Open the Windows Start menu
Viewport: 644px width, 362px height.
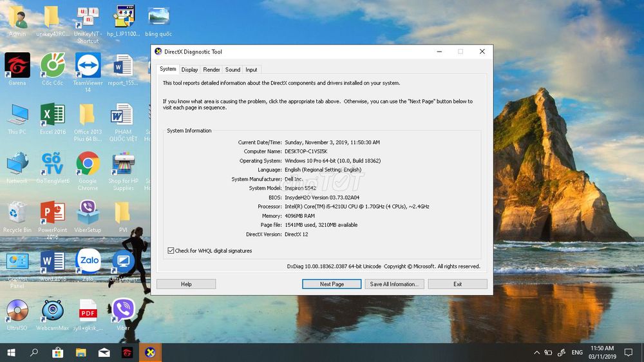[x=11, y=352]
